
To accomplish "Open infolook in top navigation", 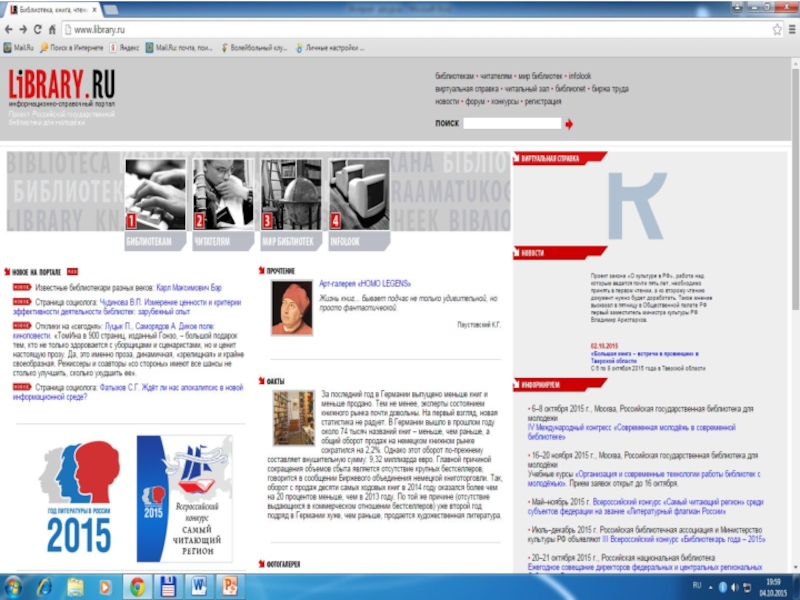I will [580, 76].
